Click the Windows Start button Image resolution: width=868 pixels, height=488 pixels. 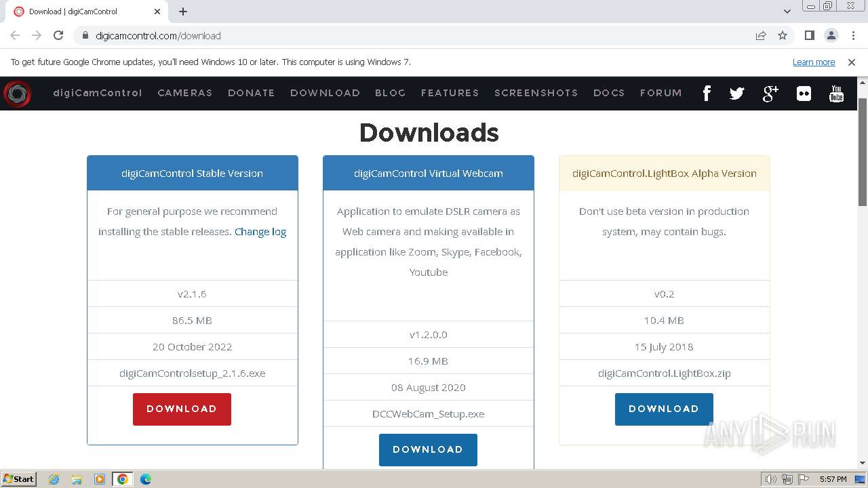coord(18,479)
